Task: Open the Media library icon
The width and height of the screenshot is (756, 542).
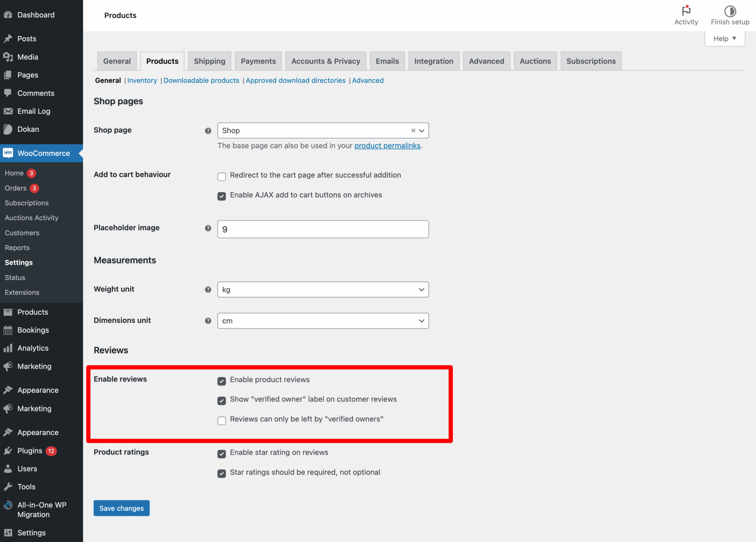Action: click(8, 57)
